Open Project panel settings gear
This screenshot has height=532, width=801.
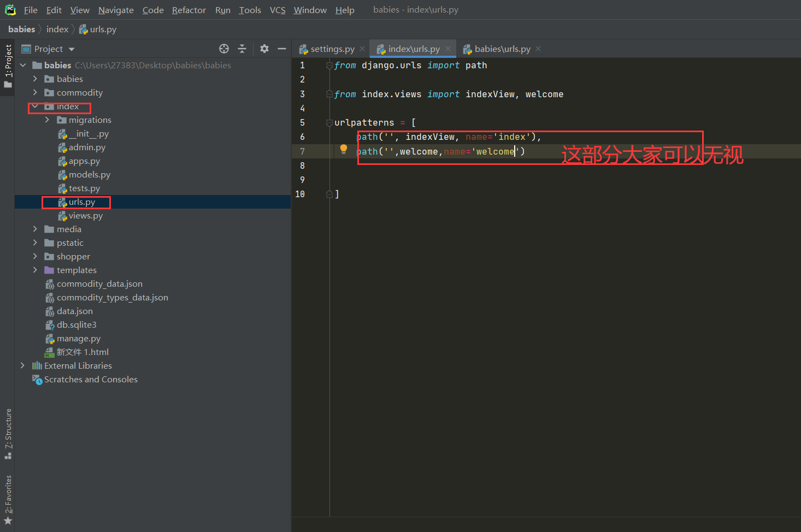point(264,49)
